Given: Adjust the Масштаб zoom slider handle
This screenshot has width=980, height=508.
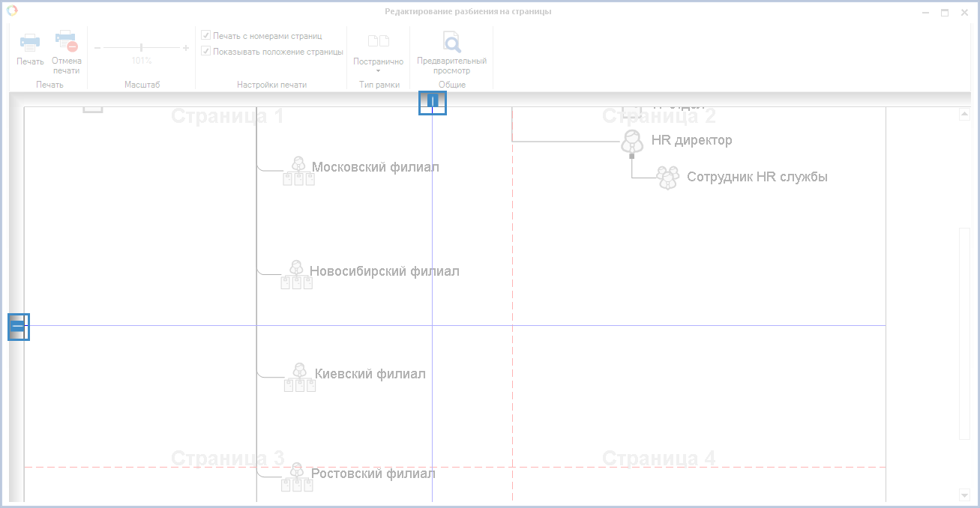Looking at the screenshot, I should coord(142,48).
